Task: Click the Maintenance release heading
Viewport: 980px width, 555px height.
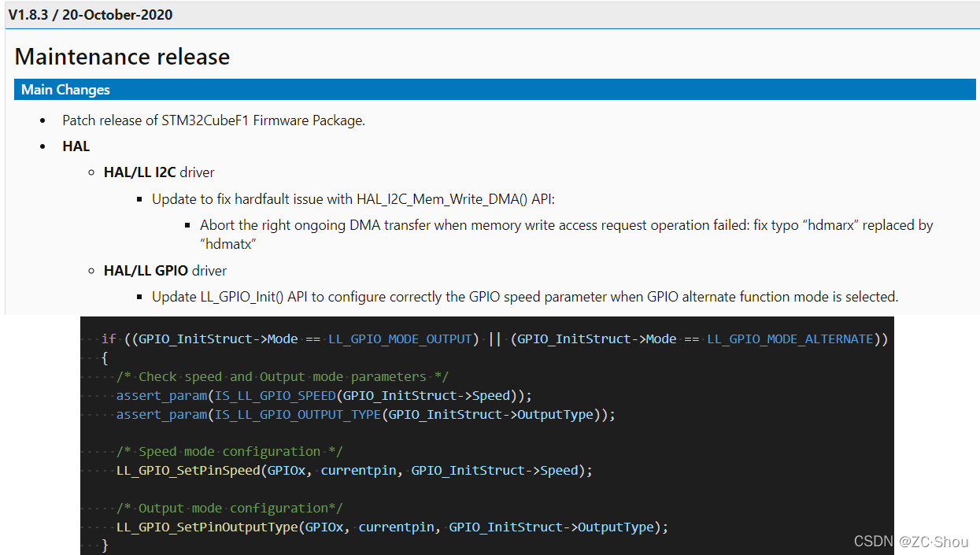Action: click(122, 57)
